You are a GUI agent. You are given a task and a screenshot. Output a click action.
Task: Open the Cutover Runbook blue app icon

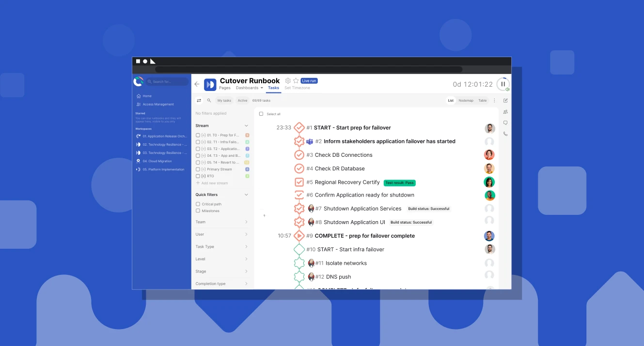(x=210, y=85)
